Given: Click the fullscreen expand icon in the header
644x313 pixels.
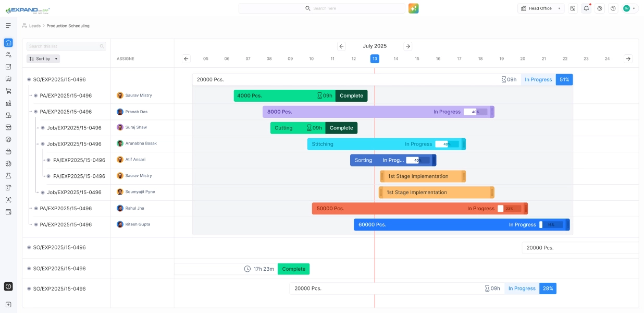Looking at the screenshot, I should pyautogui.click(x=573, y=8).
